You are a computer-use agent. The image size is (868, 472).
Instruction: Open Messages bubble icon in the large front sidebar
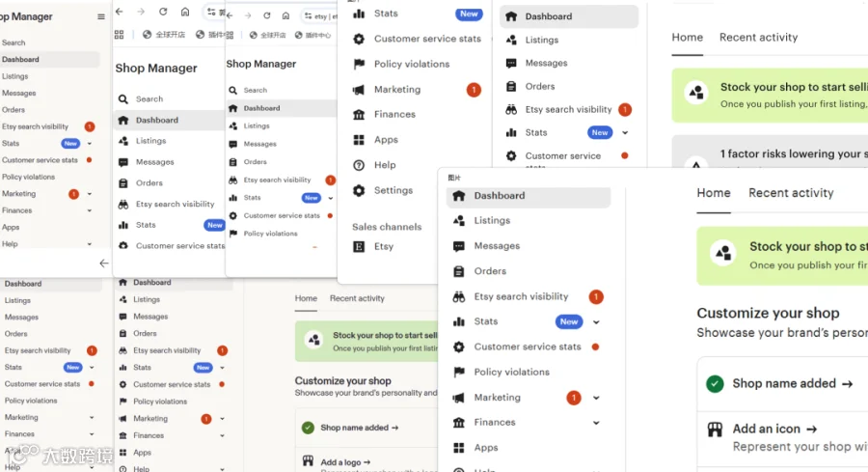tap(459, 246)
